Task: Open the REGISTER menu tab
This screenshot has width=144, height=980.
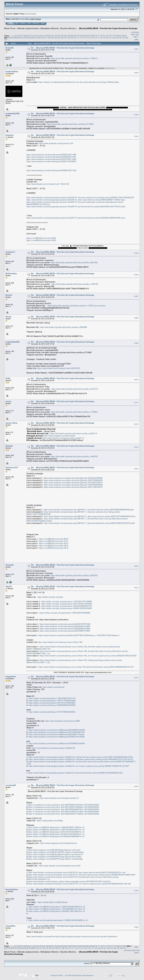Action: tap(36, 23)
